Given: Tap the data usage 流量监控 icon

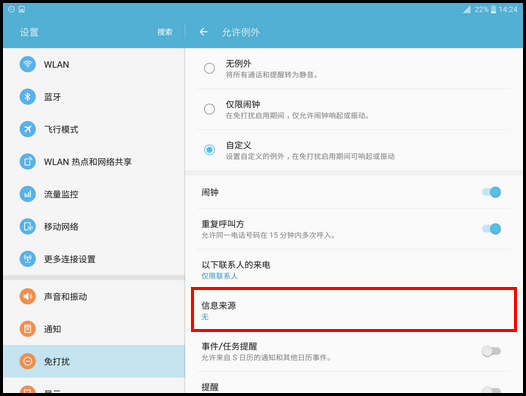Looking at the screenshot, I should 28,194.
